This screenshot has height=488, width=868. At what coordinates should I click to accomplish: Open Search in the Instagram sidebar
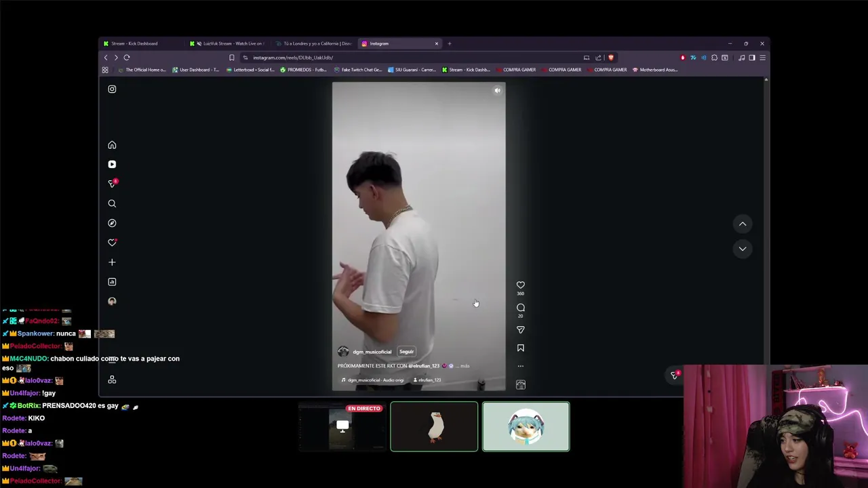pyautogui.click(x=112, y=203)
